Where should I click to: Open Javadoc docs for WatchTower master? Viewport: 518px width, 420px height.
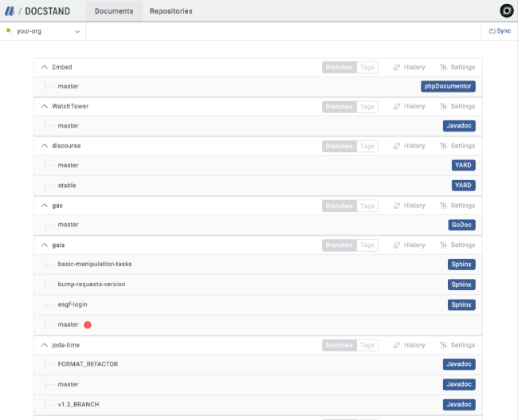(x=459, y=126)
